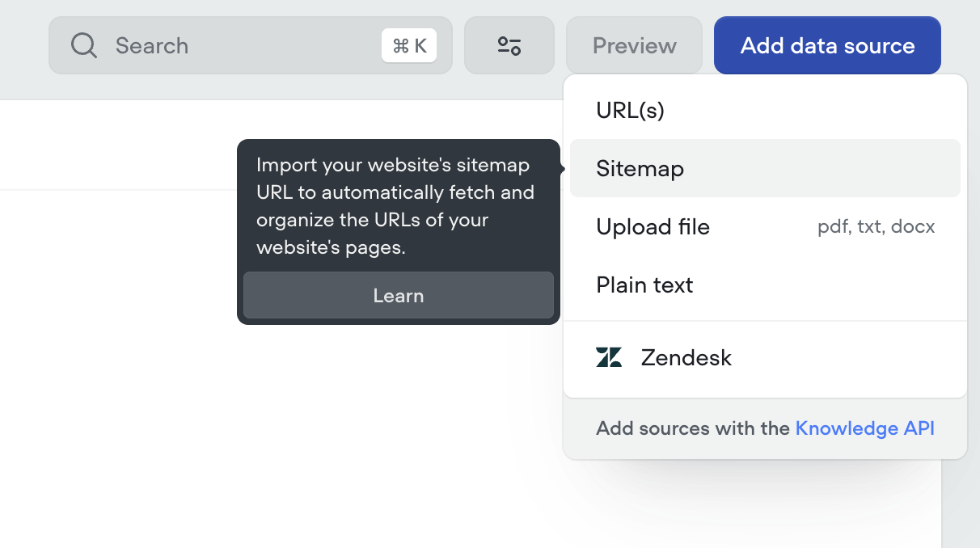The width and height of the screenshot is (980, 548).
Task: Click the divider line above Zendesk
Action: tap(764, 321)
